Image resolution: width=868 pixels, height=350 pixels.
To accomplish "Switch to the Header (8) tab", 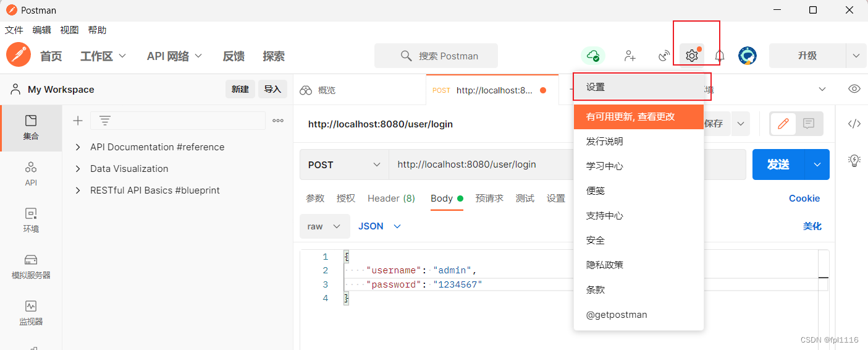I will 392,198.
